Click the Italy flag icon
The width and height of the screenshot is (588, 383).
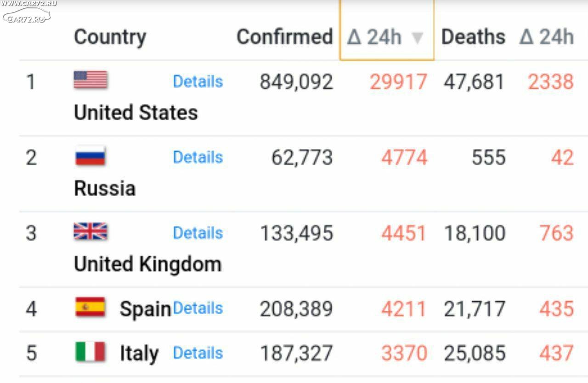tap(90, 352)
